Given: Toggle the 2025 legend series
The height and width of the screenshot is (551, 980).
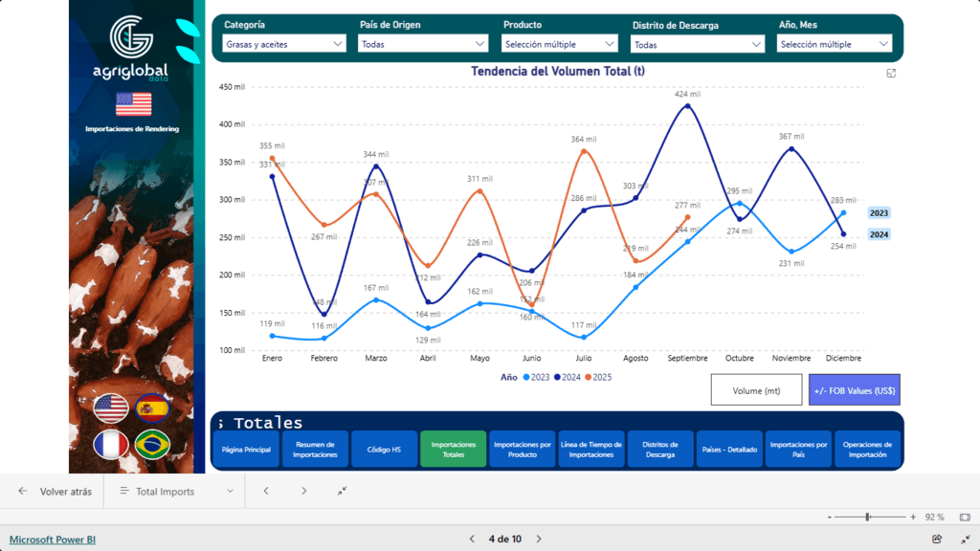Looking at the screenshot, I should [600, 378].
